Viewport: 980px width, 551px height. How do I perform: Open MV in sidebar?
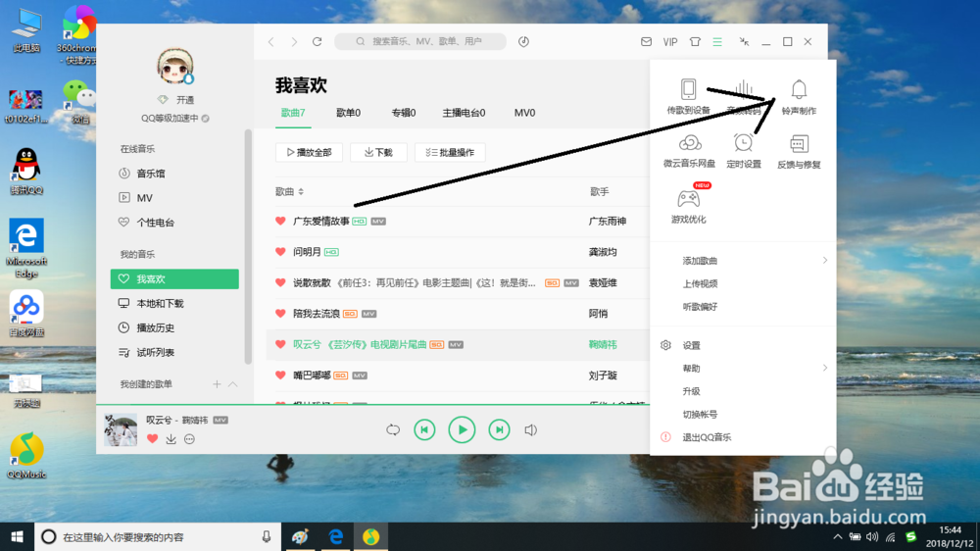tap(144, 198)
